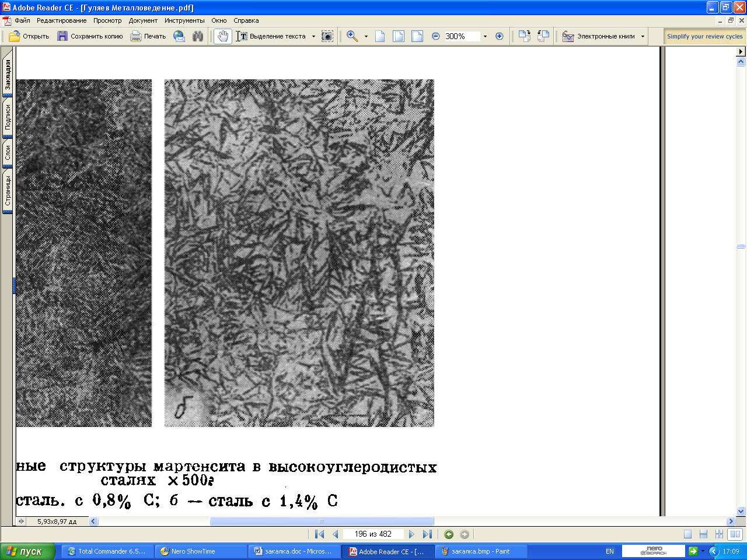Open the Слои side panel tab

pyautogui.click(x=8, y=153)
